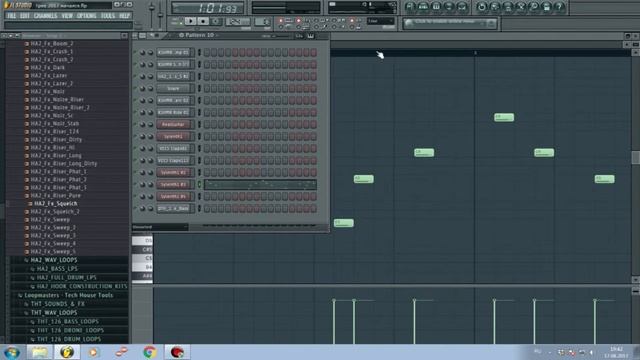Mute the RealGuitar channel LED
Viewport: 640px width, 360px height.
135,124
